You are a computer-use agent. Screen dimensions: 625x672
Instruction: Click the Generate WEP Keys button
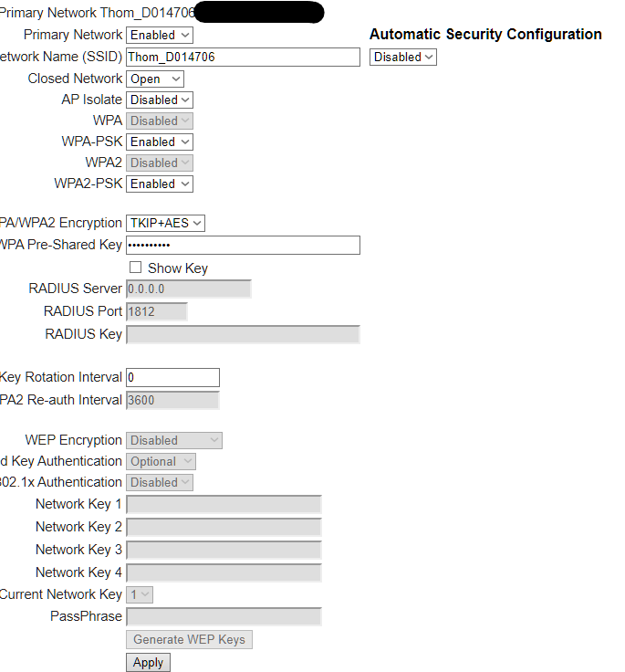click(189, 639)
